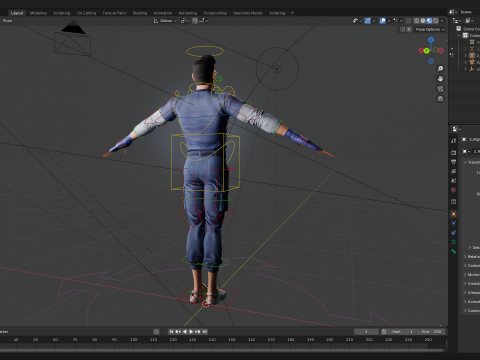
Task: Click the timeline horizontal scrollbar
Action: (222, 350)
